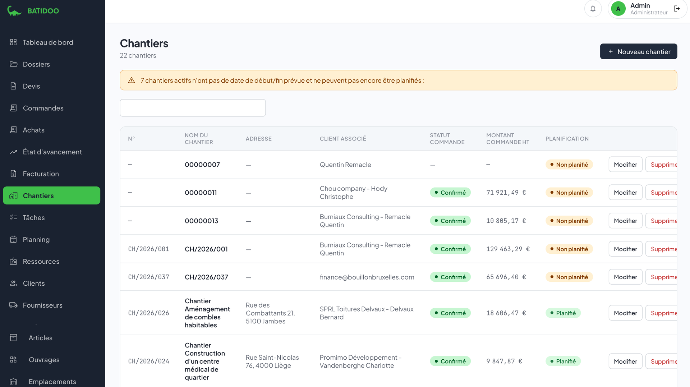Image resolution: width=690 pixels, height=387 pixels.
Task: Click the Devis document icon
Action: coord(14,86)
